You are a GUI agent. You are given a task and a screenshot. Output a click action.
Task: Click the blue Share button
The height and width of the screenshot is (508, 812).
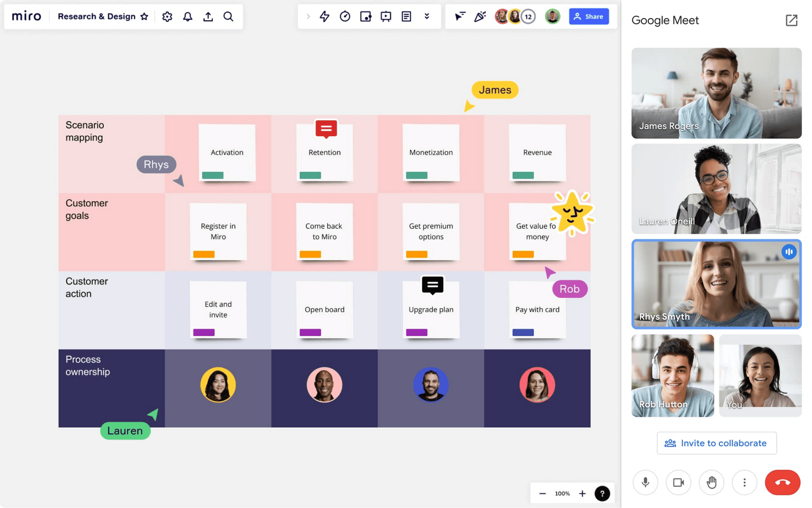589,16
